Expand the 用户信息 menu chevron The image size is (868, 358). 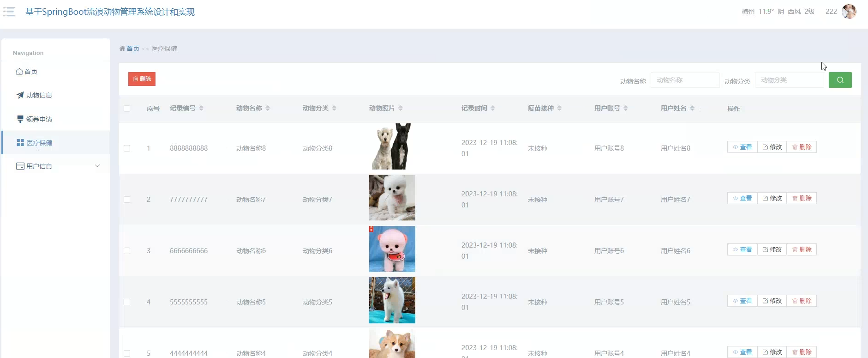[x=97, y=166]
